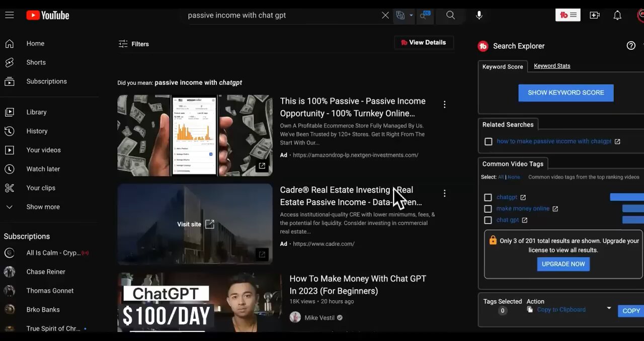The height and width of the screenshot is (341, 644).
Task: Open the notifications bell
Action: click(617, 15)
